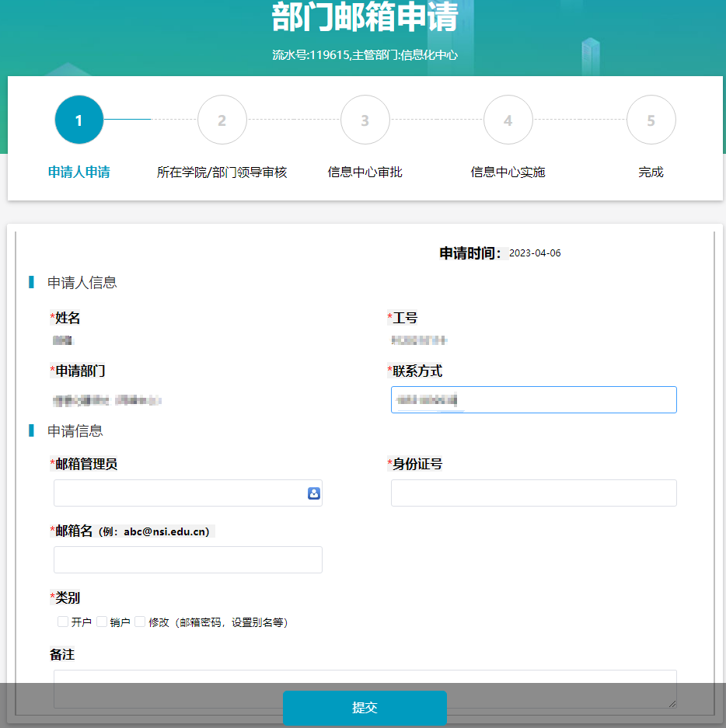Select the step 4 circle
Image resolution: width=726 pixels, height=728 pixels.
508,120
